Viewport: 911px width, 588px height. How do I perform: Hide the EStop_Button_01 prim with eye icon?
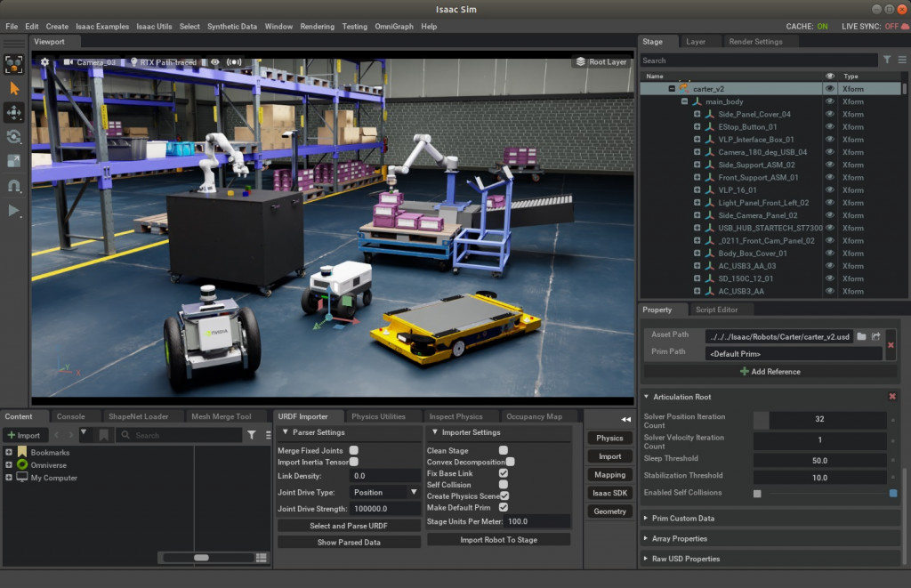(x=830, y=127)
